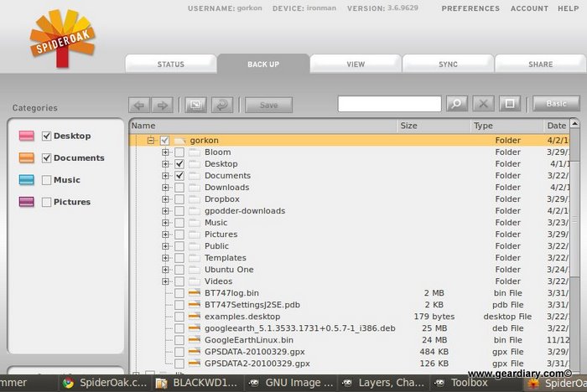Uncheck the Documents folder checkbox in tree
The image size is (587, 392).
(179, 175)
